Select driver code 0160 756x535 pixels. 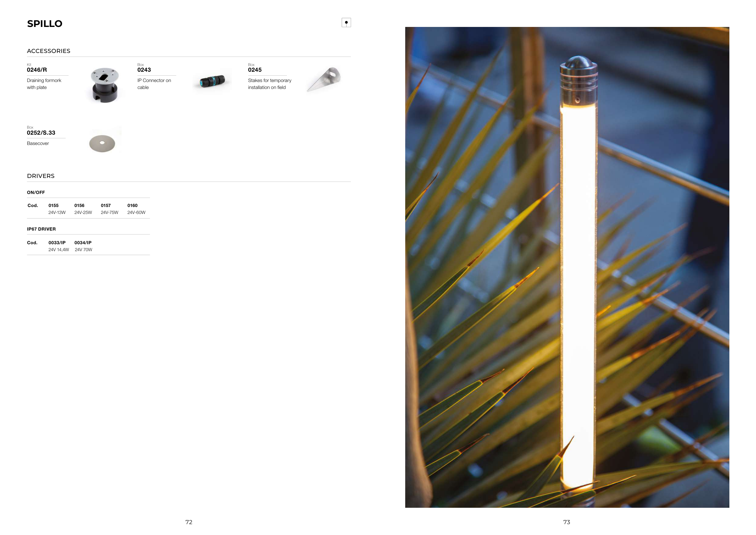point(132,205)
